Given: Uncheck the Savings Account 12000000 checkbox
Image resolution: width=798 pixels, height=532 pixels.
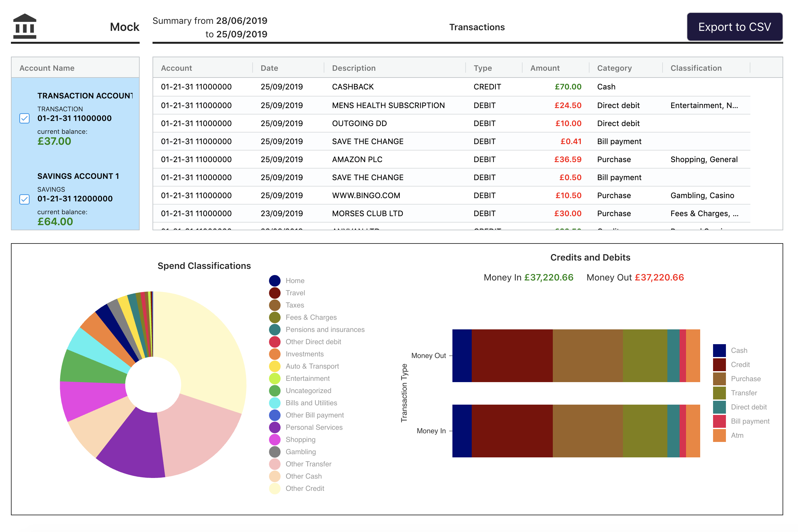Looking at the screenshot, I should [24, 199].
